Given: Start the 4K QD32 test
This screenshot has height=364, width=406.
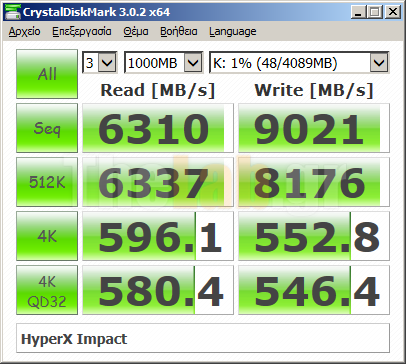Looking at the screenshot, I should click(x=47, y=290).
